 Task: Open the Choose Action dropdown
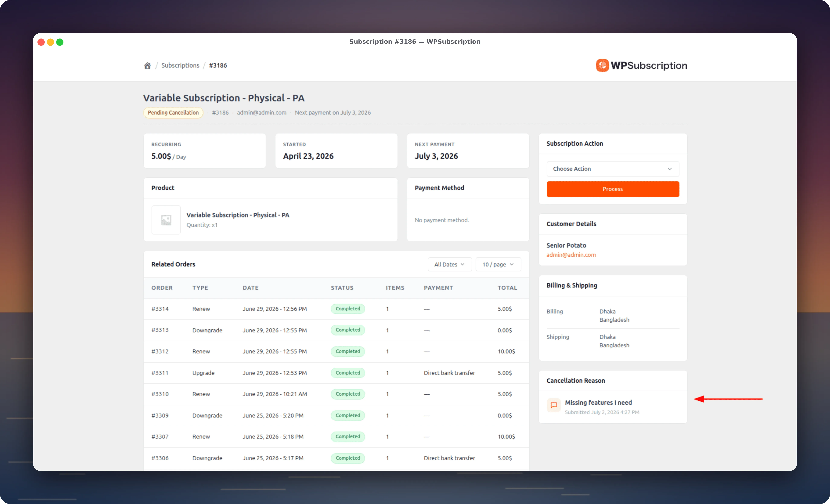[613, 169]
